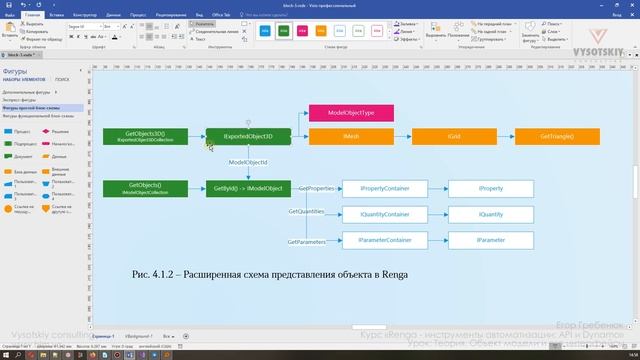This screenshot has height=360, width=640.
Task: Select the Quick Shapes (Экспресс-фигуры) stencil
Action: (19, 100)
